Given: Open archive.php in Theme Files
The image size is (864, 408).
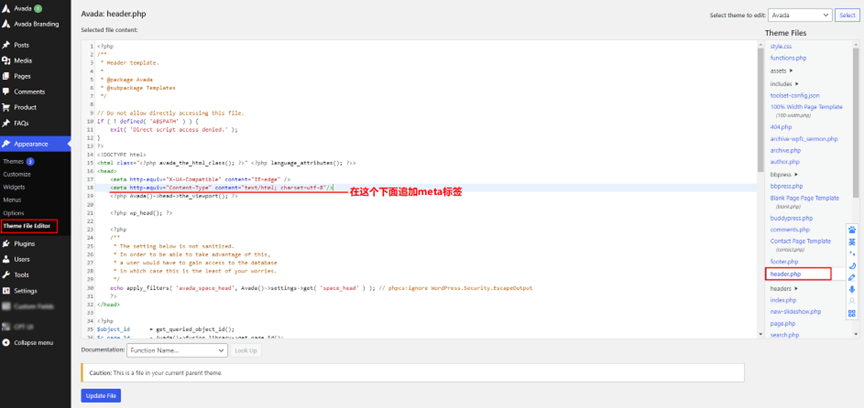Looking at the screenshot, I should tap(785, 151).
